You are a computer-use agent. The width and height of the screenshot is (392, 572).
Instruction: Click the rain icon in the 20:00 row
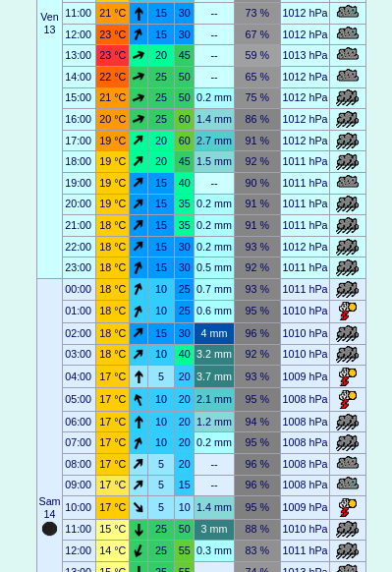point(348,203)
